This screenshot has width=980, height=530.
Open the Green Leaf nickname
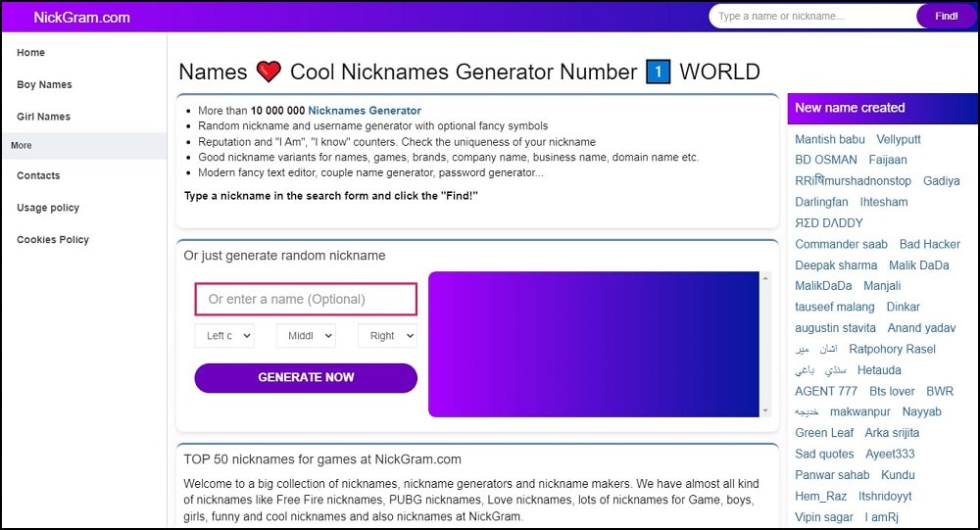[824, 432]
